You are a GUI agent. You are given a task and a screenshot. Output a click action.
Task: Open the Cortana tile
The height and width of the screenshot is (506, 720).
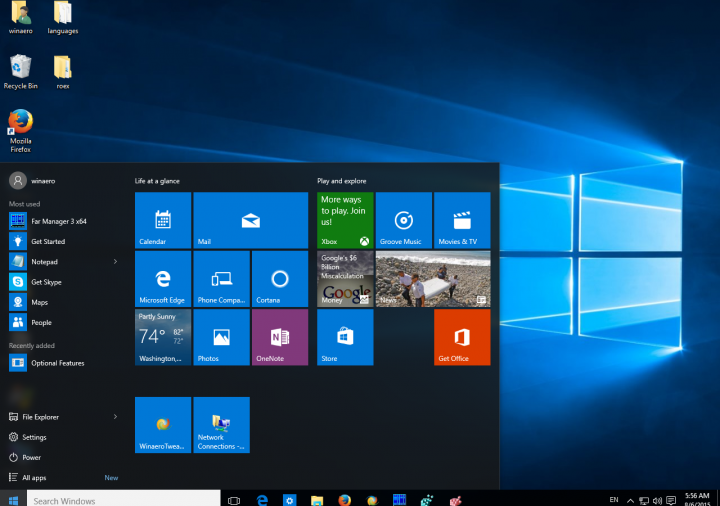click(x=279, y=279)
